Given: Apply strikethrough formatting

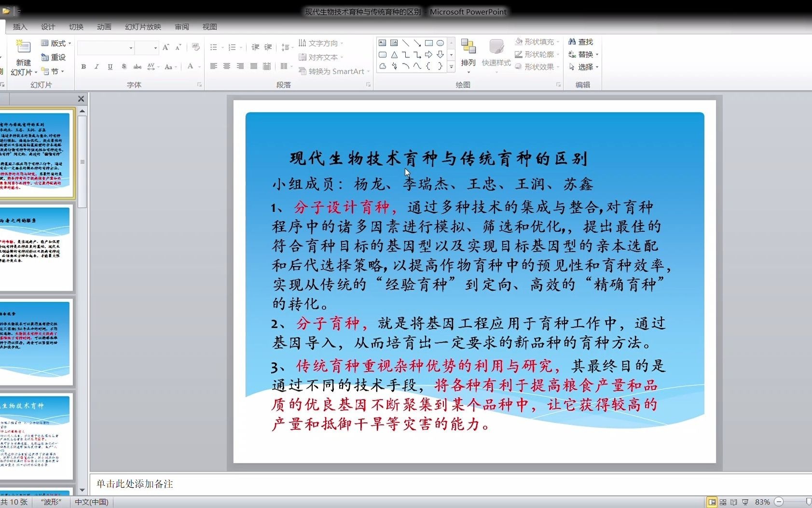Looking at the screenshot, I should click(x=137, y=67).
